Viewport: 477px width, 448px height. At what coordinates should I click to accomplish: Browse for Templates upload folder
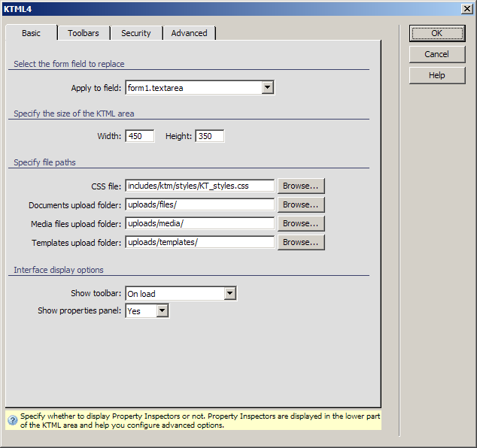click(x=301, y=242)
